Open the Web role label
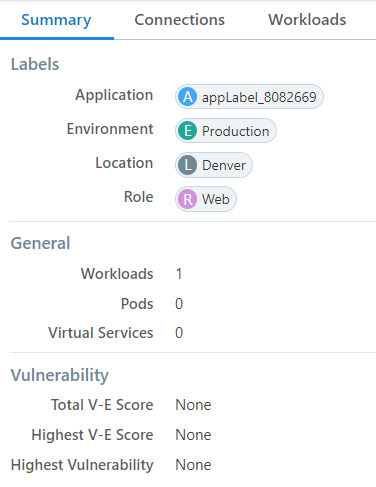The height and width of the screenshot is (487, 376). point(206,199)
